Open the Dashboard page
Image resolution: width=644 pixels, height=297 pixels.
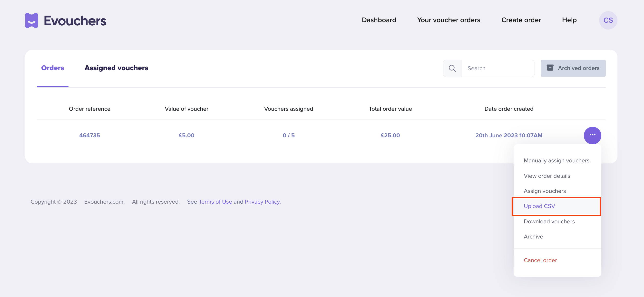(x=379, y=20)
